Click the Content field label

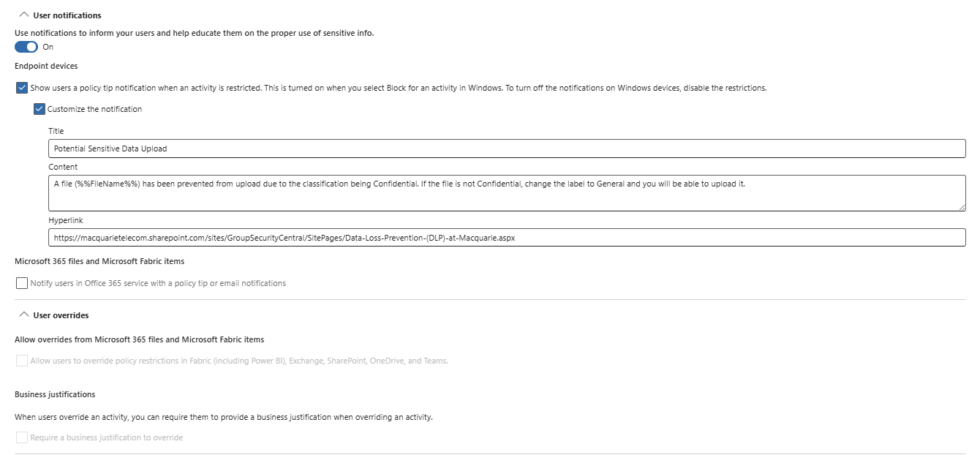(x=63, y=167)
